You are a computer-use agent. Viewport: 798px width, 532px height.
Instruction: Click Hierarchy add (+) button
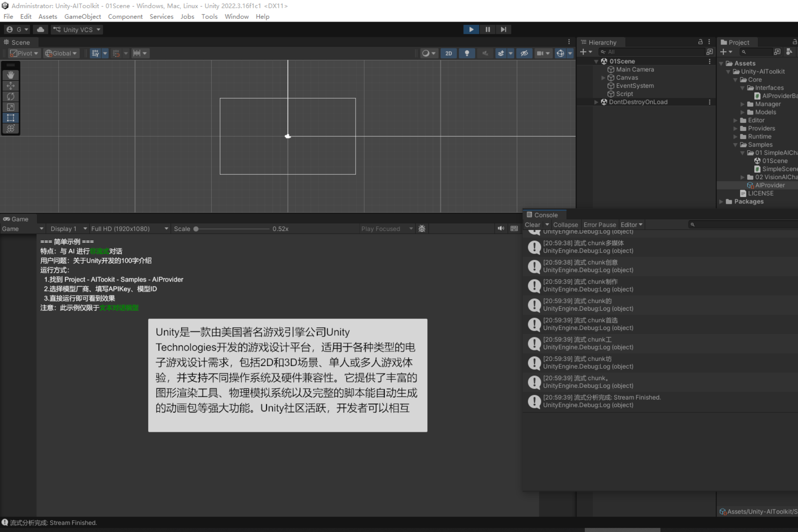point(586,52)
